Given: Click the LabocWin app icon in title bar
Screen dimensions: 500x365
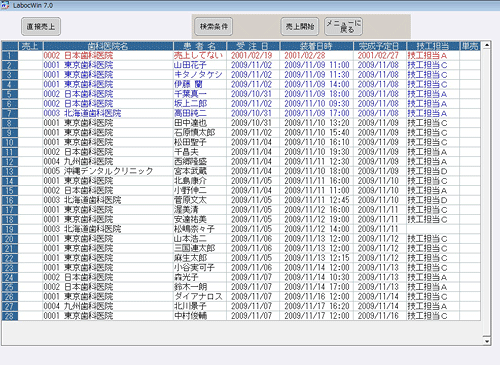Looking at the screenshot, I should click(5, 5).
